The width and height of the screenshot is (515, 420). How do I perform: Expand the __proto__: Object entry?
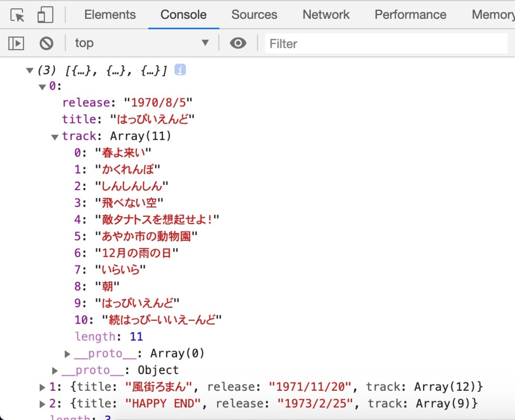[x=55, y=370]
